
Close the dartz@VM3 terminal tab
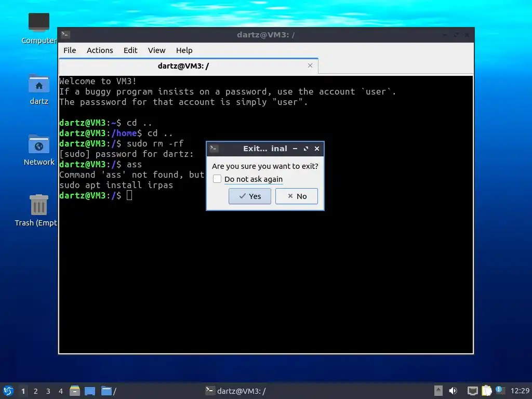[x=310, y=65]
